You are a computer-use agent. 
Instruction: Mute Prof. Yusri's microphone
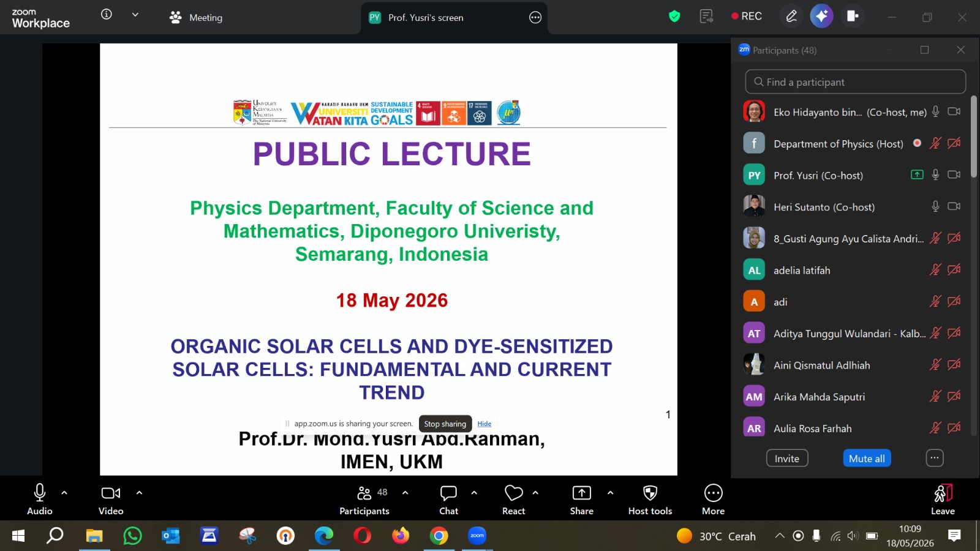pyautogui.click(x=935, y=175)
